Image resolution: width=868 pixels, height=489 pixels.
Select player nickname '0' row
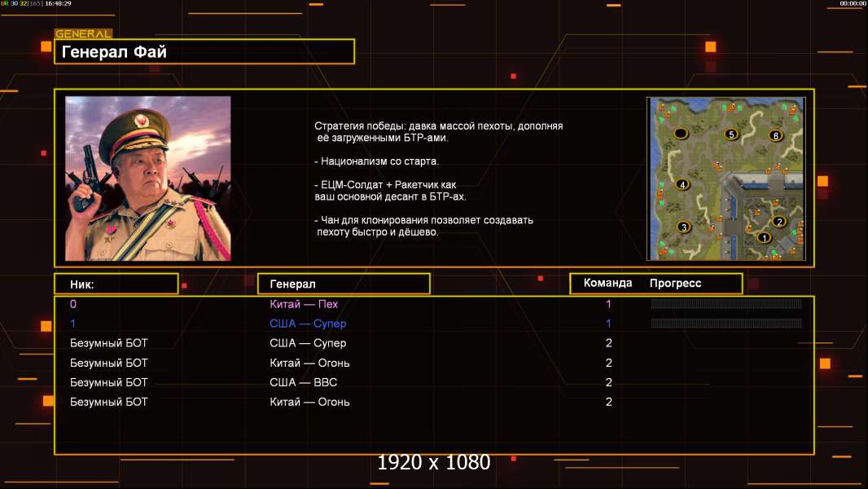tap(73, 304)
